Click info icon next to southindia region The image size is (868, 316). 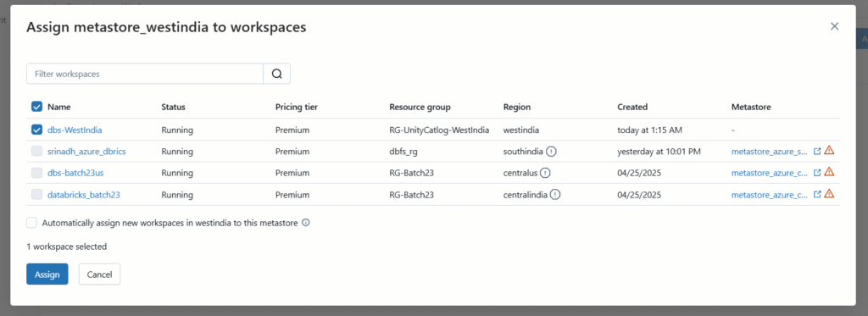pos(551,151)
